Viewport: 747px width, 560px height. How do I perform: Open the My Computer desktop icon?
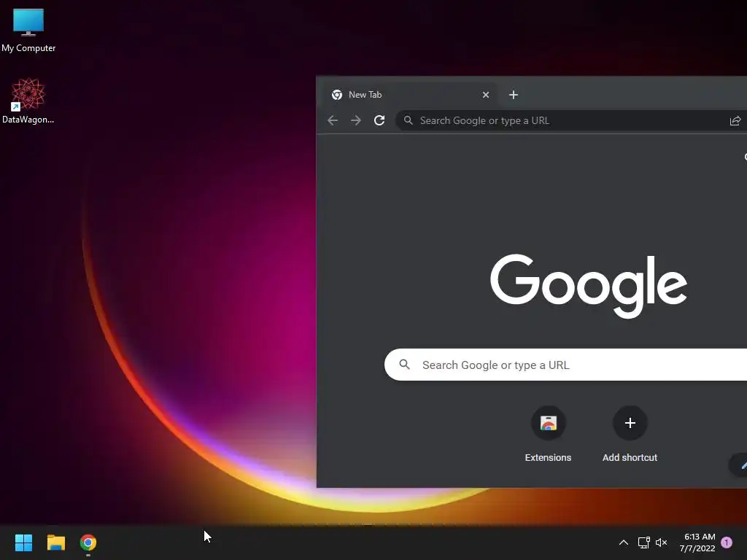(x=28, y=30)
